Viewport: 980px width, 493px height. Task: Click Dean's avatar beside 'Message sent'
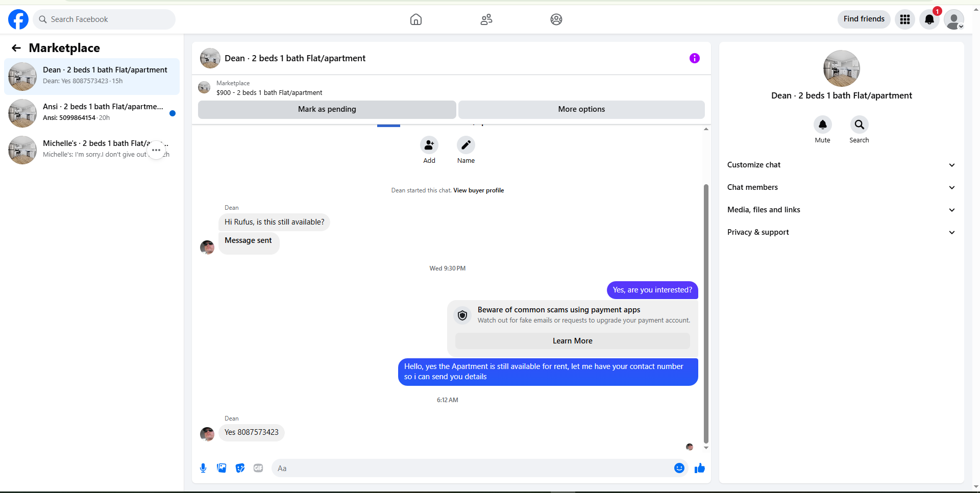(x=207, y=248)
